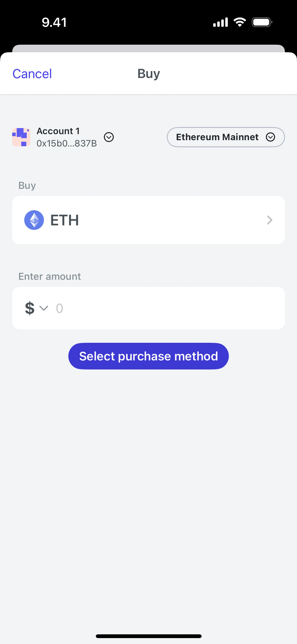Tap the 0x15b0...837B wallet address
The height and width of the screenshot is (644, 297).
pos(67,143)
